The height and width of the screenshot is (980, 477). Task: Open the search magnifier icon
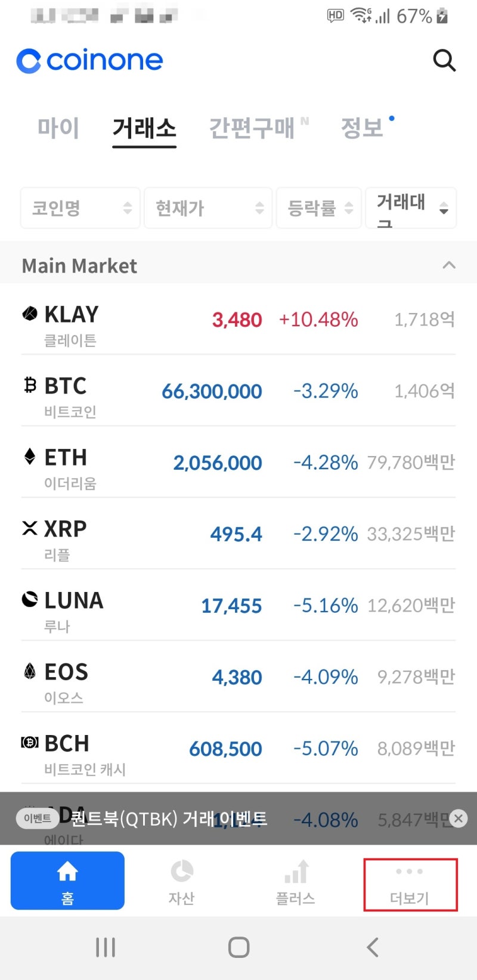[x=444, y=60]
